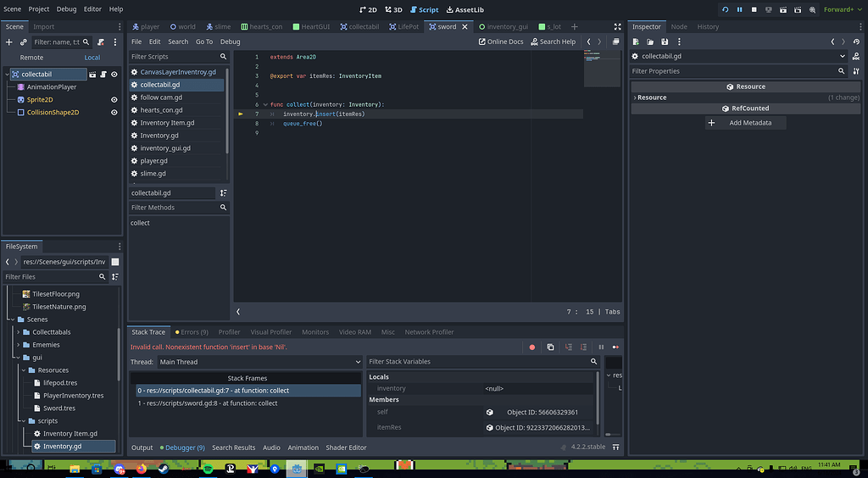Create new resource in Inspector
This screenshot has width=868, height=478.
pos(636,42)
